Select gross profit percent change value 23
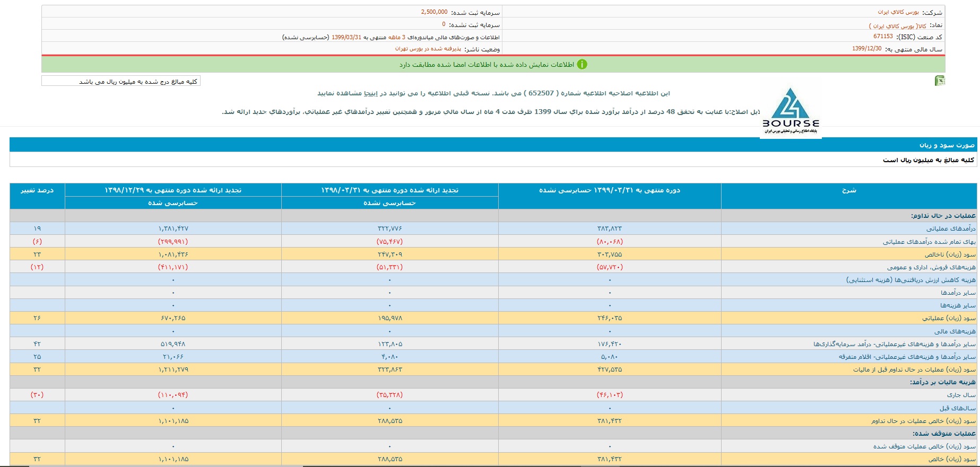The image size is (980, 467). 37,254
